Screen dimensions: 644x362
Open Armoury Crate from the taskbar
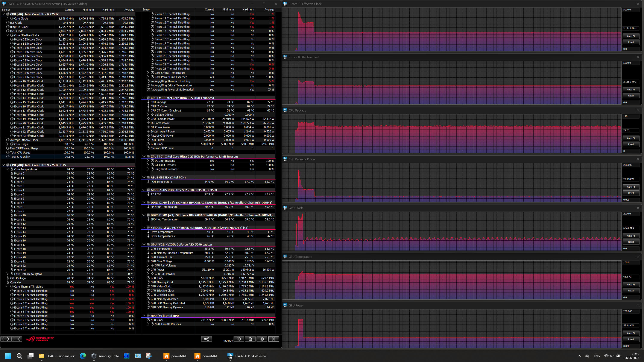(x=105, y=356)
